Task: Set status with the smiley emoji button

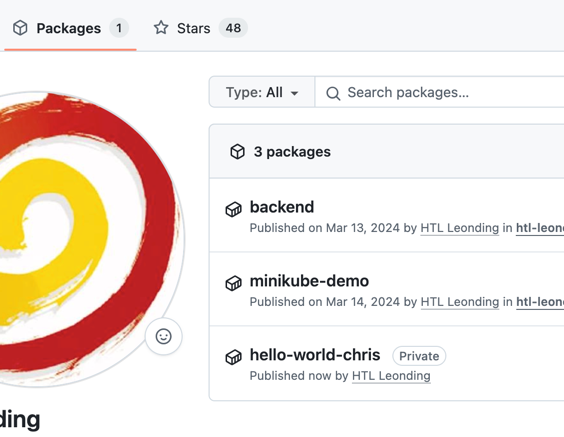Action: (164, 337)
